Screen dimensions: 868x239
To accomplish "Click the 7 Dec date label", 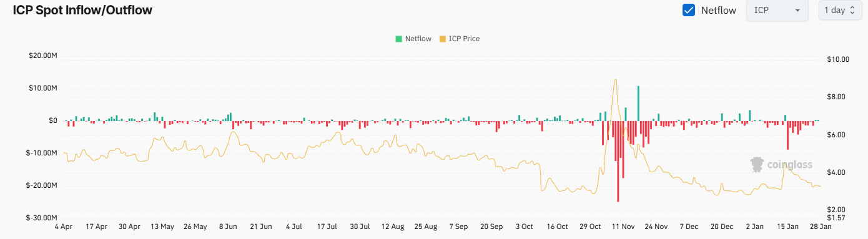I will coord(689,227).
